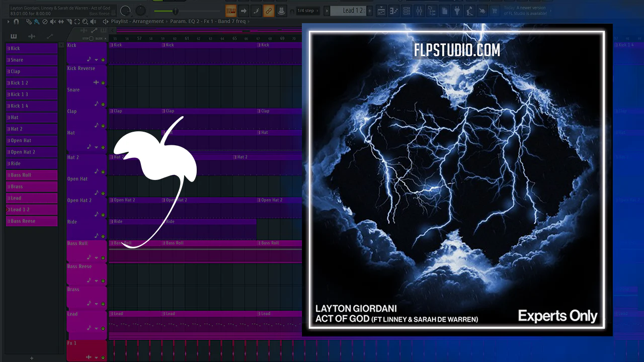Expand the Kick track dropdown arrow

click(x=97, y=60)
